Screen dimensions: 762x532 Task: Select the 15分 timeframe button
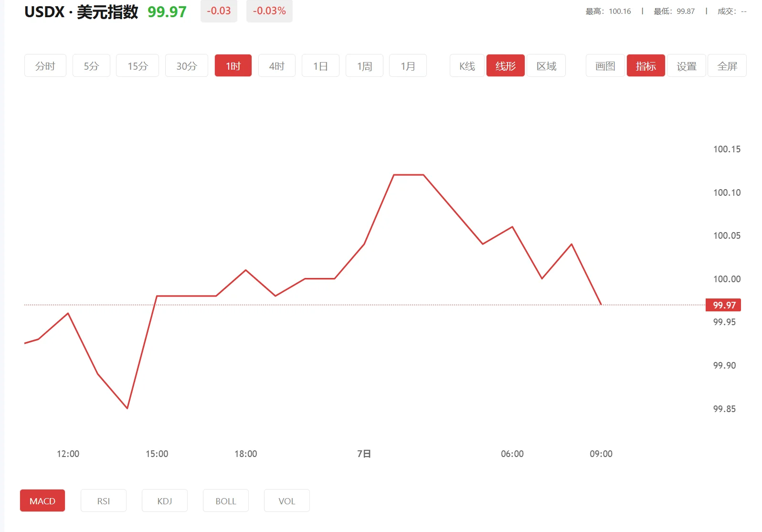click(138, 66)
